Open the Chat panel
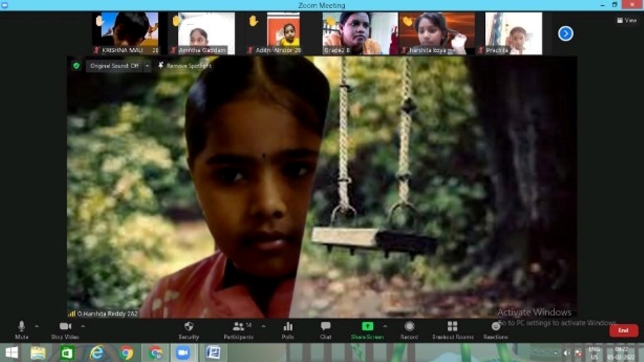The height and width of the screenshot is (362, 644). pyautogui.click(x=325, y=330)
